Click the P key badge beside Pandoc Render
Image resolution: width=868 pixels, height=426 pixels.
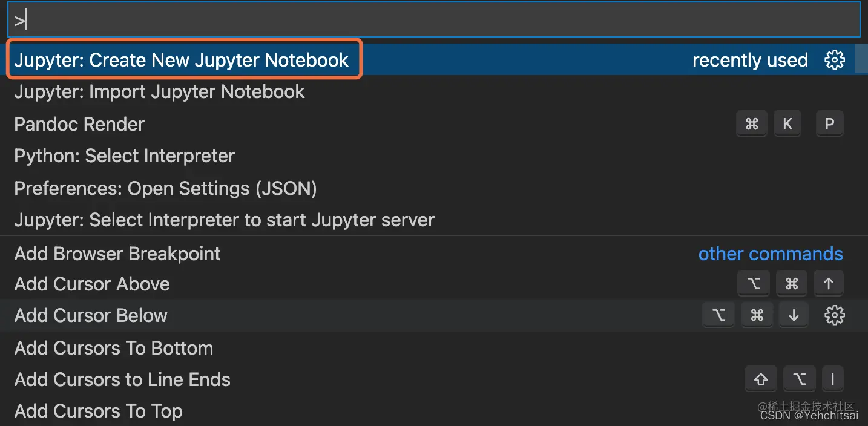[829, 123]
